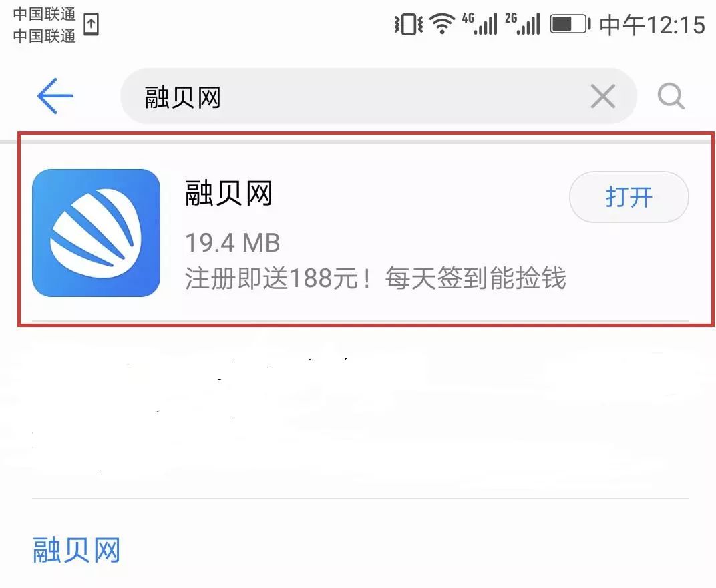Tap the 19.4 MB size text
The image size is (716, 588).
(232, 242)
